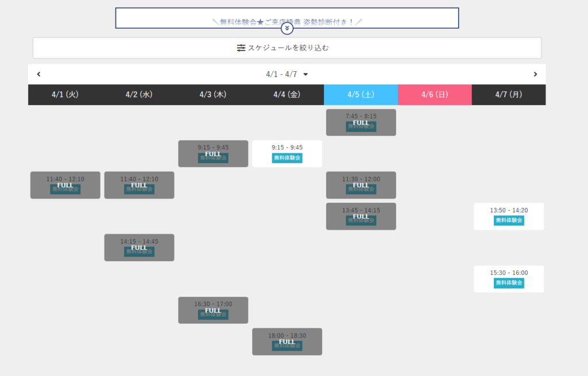Click the full Friday 18:00 - 18:30 slot
This screenshot has width=588, height=376.
point(287,342)
